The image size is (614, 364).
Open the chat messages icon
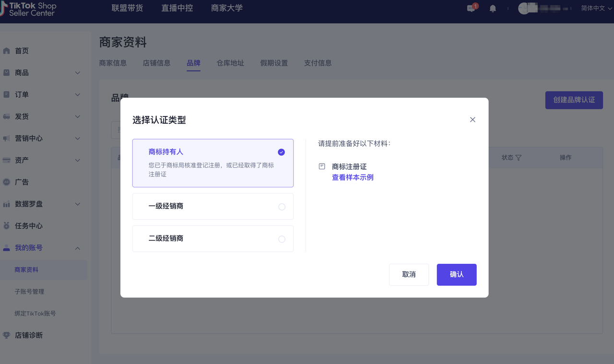pos(471,9)
